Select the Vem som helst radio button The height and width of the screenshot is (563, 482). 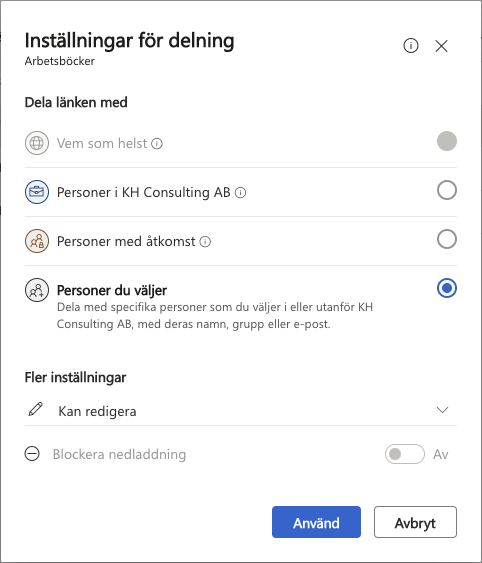[x=447, y=141]
